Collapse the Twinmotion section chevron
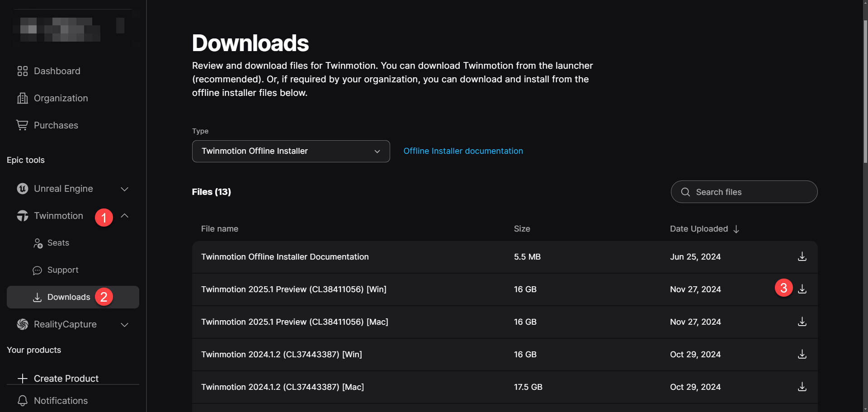Image resolution: width=868 pixels, height=412 pixels. [125, 216]
